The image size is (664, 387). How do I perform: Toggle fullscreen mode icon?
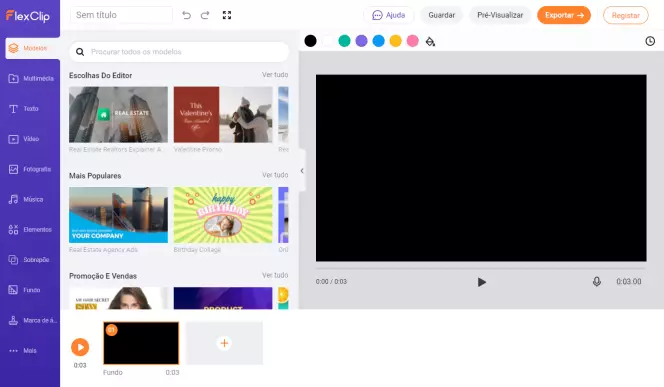pos(227,15)
